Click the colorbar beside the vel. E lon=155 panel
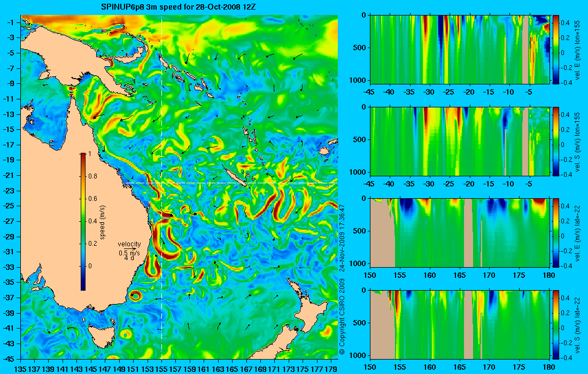Screen dimensions: 588x374 [x=556, y=50]
